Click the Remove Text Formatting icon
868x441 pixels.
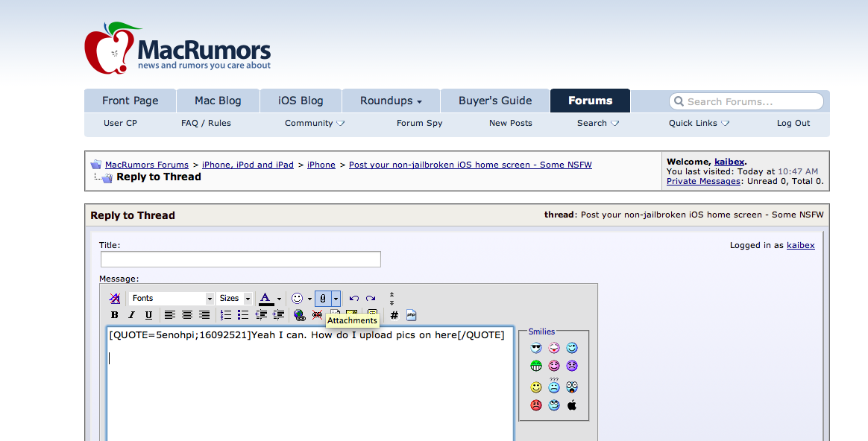[x=115, y=298]
